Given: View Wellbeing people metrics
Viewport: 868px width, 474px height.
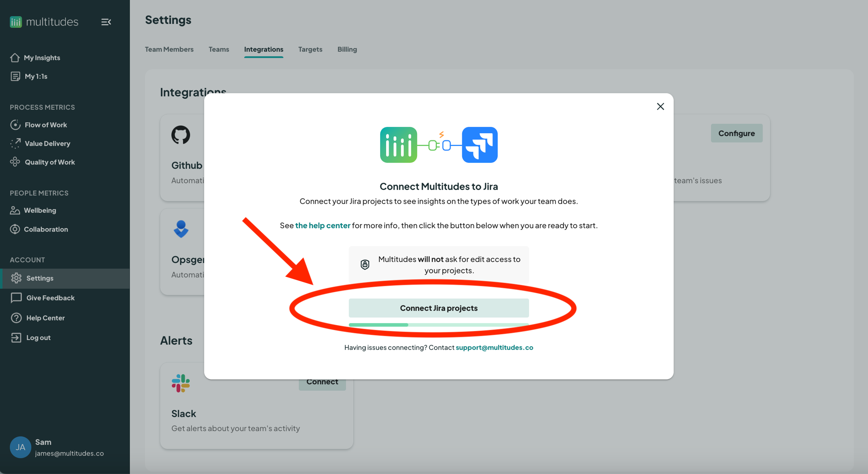Looking at the screenshot, I should click(40, 210).
